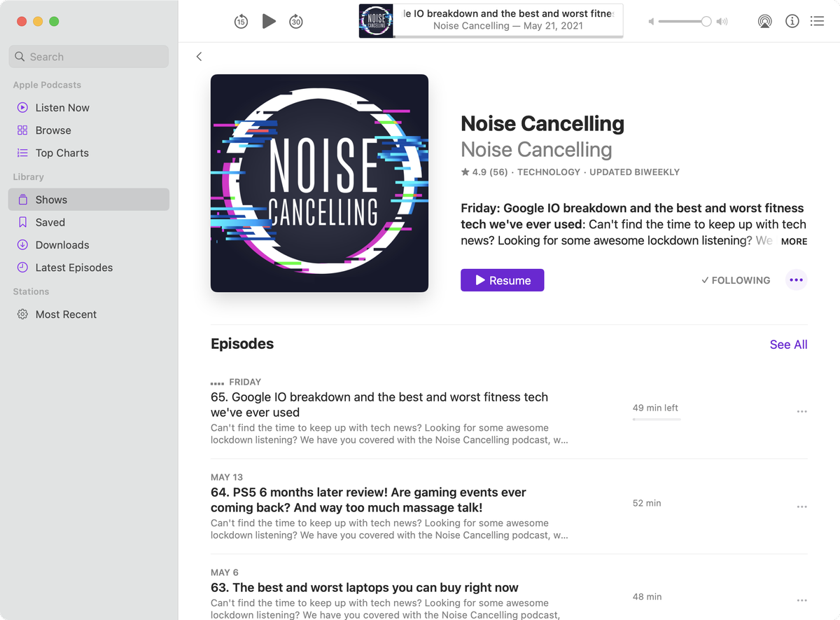Click the Search field
Image resolution: width=840 pixels, height=620 pixels.
click(88, 56)
